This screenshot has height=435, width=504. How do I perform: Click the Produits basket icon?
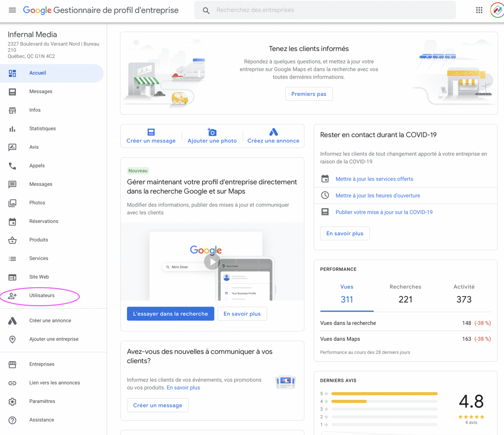click(x=13, y=240)
